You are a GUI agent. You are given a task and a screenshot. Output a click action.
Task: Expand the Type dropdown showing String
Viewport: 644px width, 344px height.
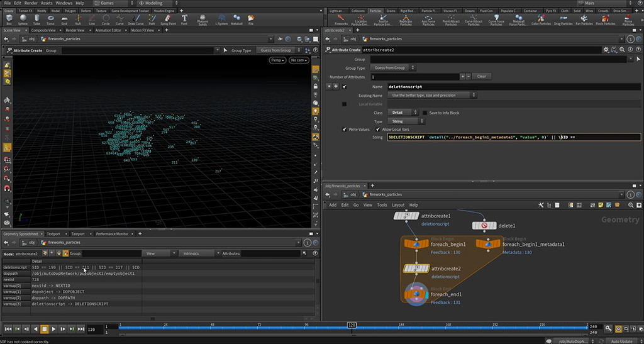pyautogui.click(x=404, y=121)
